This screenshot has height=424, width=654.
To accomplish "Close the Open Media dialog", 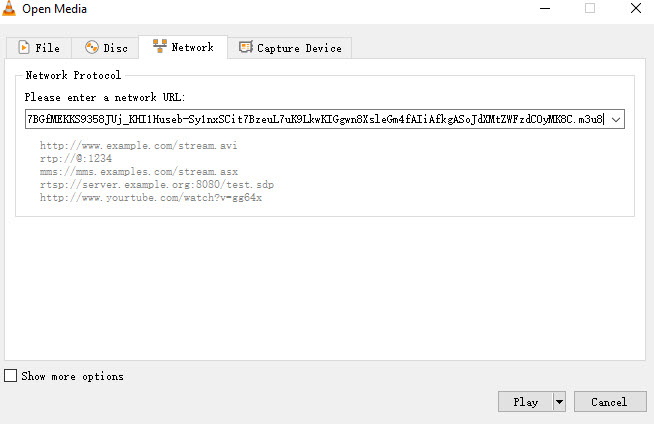I will 636,9.
